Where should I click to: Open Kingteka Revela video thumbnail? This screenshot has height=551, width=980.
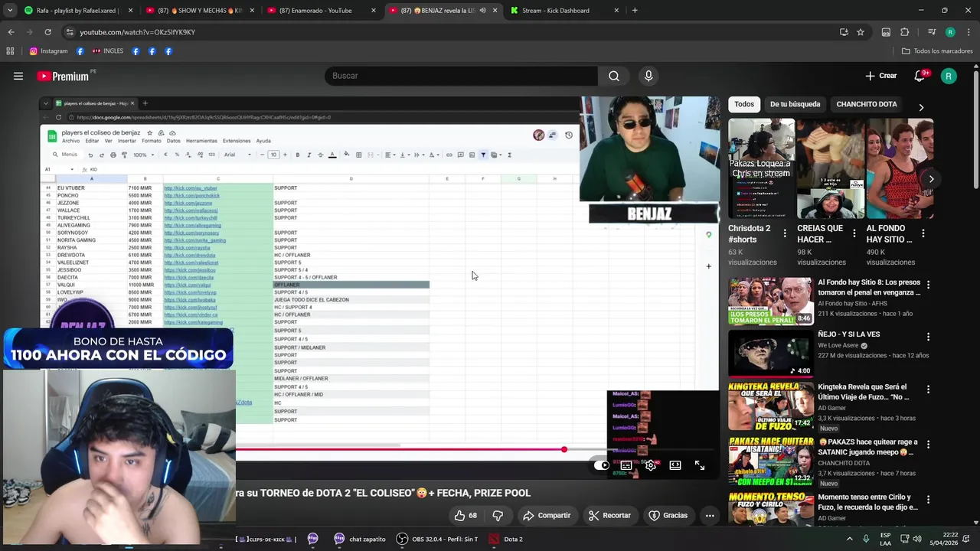point(771,406)
